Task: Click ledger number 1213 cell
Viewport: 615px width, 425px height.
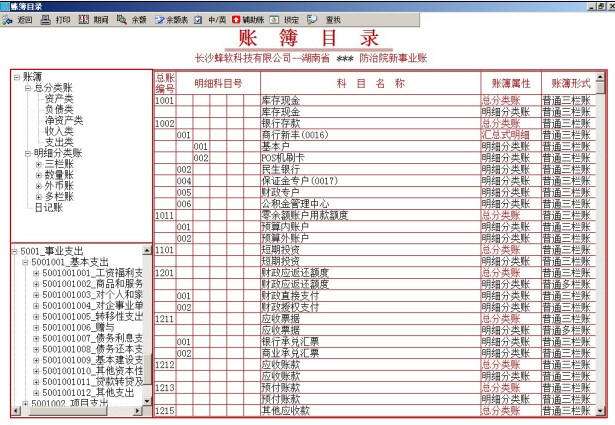Action: (x=165, y=388)
